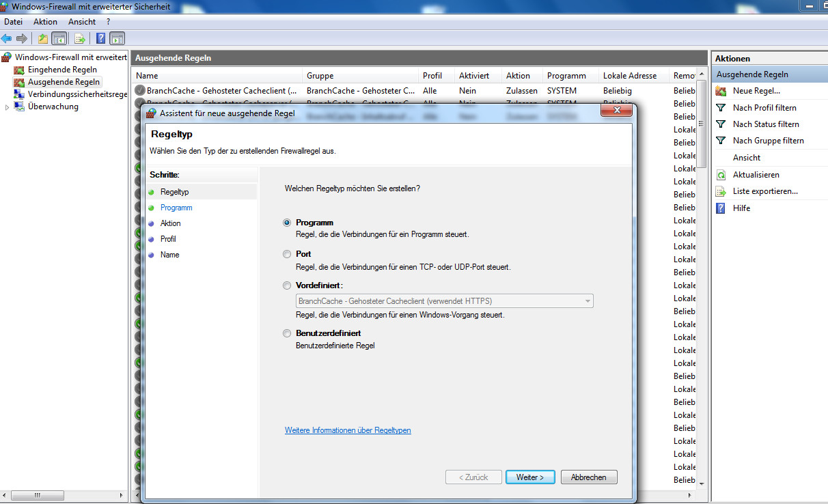The width and height of the screenshot is (828, 504).
Task: Sort by the Lokale Adresse column header
Action: click(634, 76)
